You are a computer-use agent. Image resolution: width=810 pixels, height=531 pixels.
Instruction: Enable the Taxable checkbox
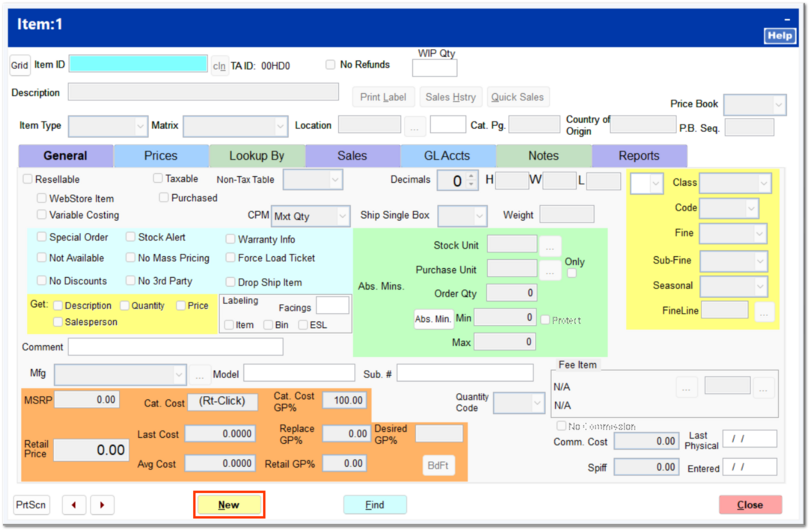point(159,179)
